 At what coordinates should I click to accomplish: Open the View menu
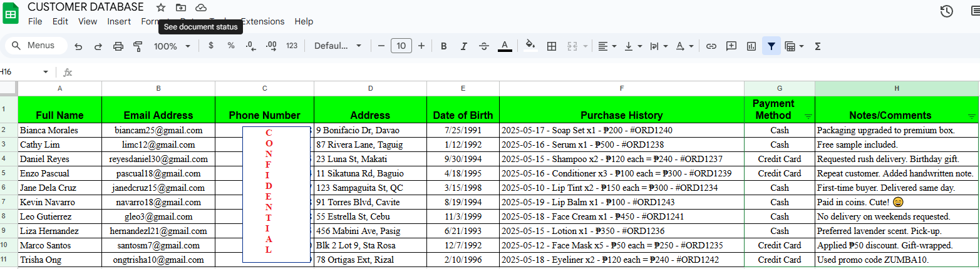coord(88,21)
